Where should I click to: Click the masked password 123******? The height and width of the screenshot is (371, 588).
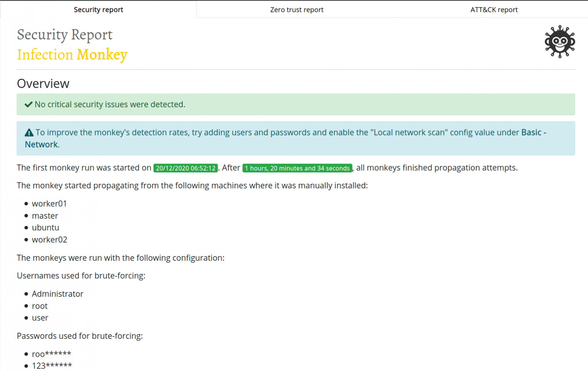(x=52, y=366)
